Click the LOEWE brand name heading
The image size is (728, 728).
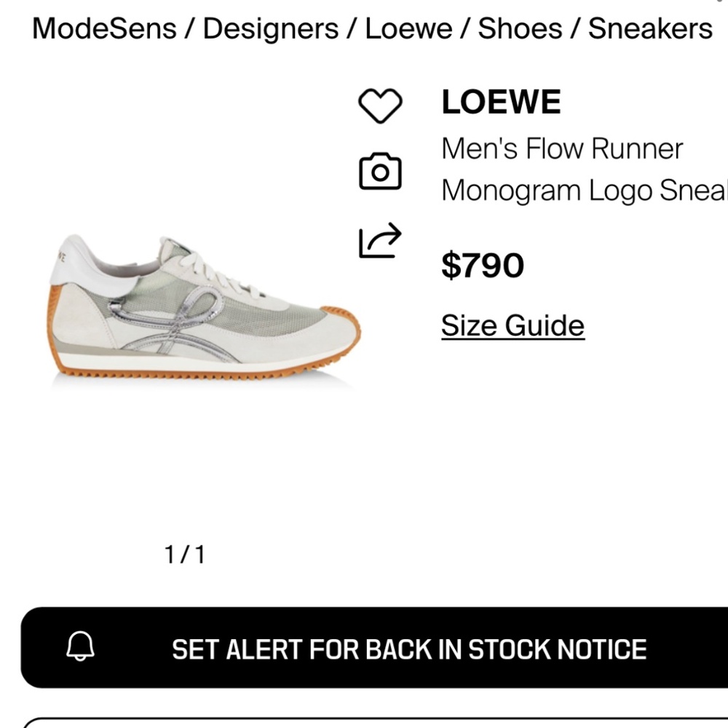(x=501, y=102)
